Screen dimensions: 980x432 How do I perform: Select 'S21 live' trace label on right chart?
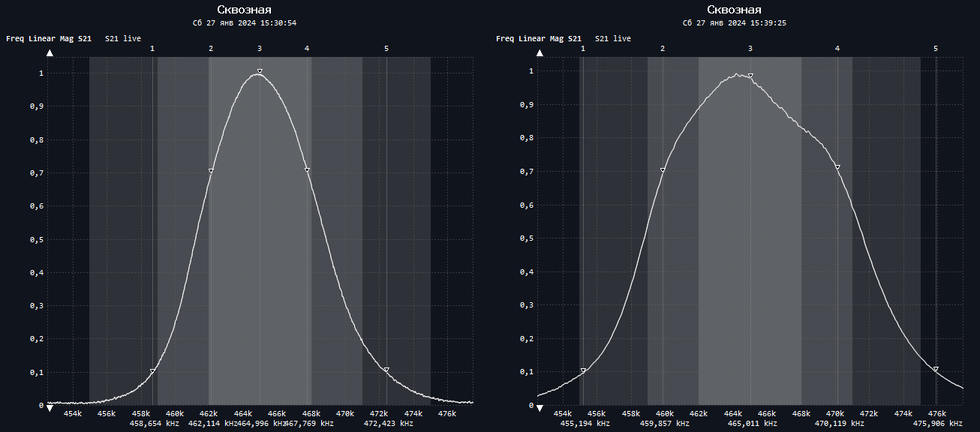(613, 38)
